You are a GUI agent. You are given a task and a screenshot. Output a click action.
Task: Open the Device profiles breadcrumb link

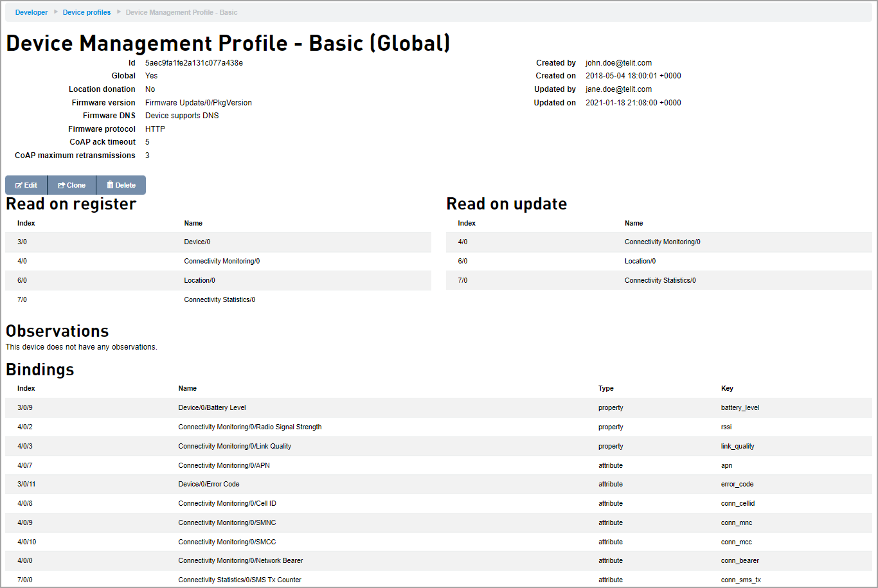point(87,12)
